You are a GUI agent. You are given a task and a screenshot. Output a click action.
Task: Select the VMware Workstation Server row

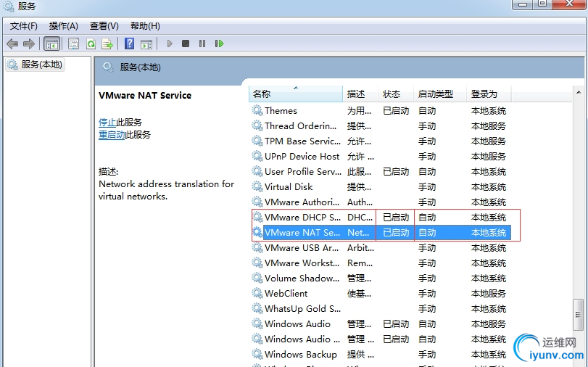(x=381, y=263)
